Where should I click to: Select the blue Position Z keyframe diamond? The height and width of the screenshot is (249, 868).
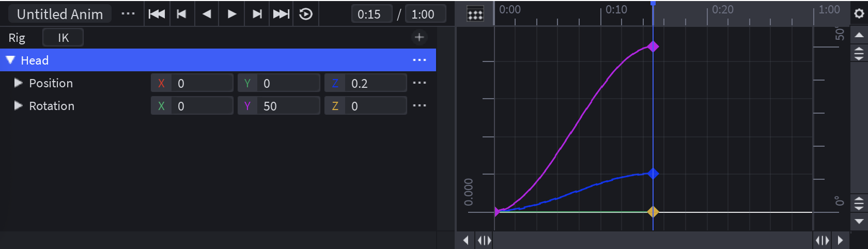(x=653, y=174)
